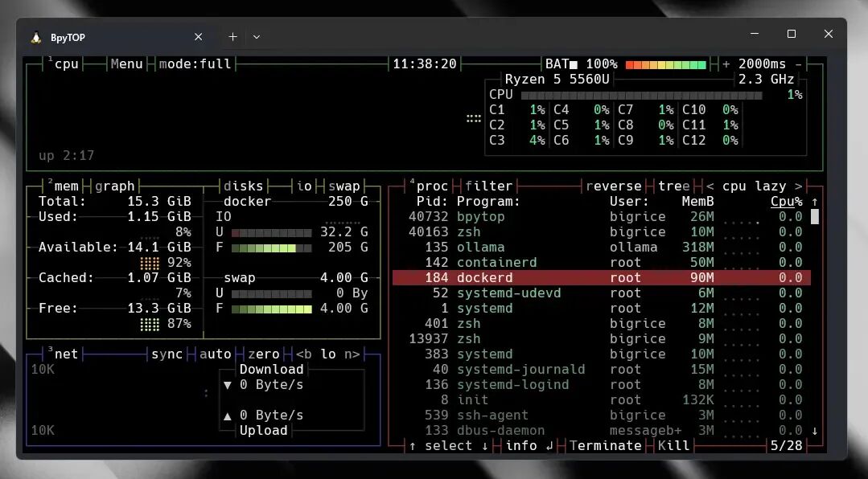
Task: Decrease update interval with minus sign
Action: pos(798,64)
